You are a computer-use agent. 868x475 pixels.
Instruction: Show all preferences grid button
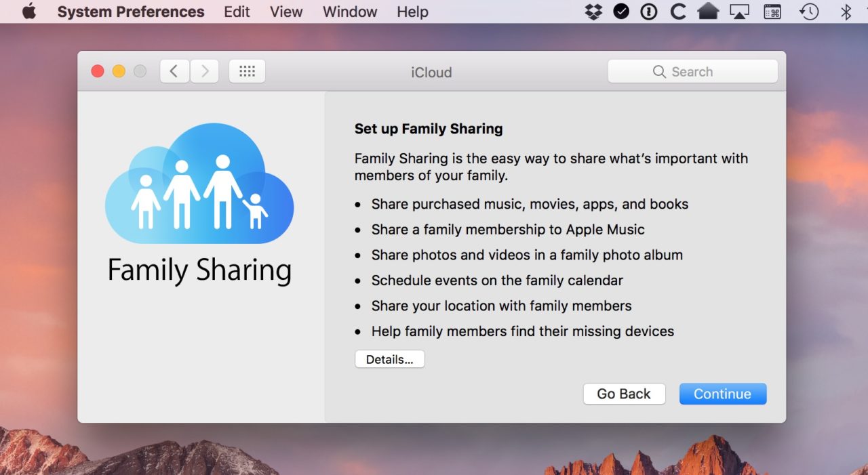(247, 71)
